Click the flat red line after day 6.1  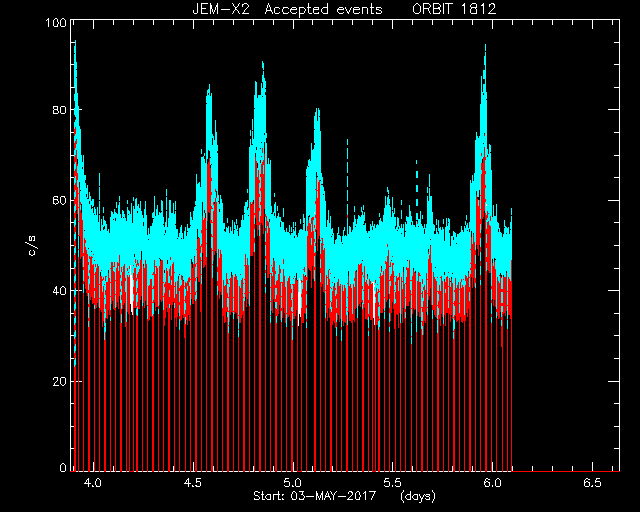(566, 471)
